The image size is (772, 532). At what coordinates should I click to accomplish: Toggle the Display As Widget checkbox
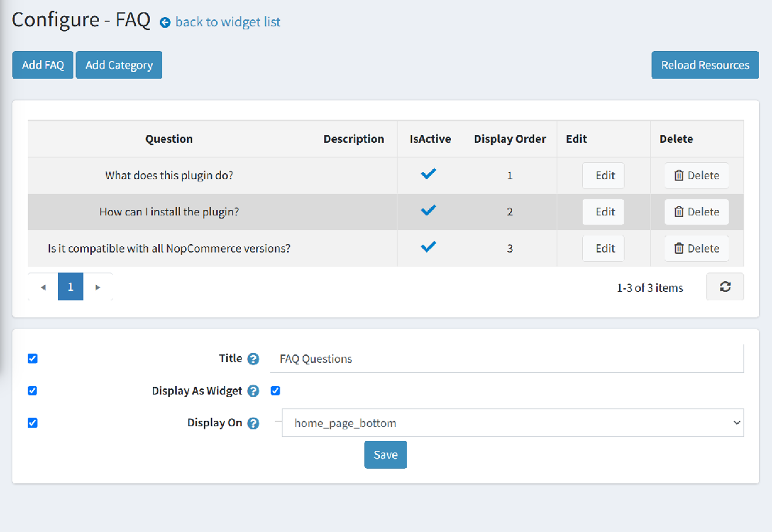pos(276,391)
